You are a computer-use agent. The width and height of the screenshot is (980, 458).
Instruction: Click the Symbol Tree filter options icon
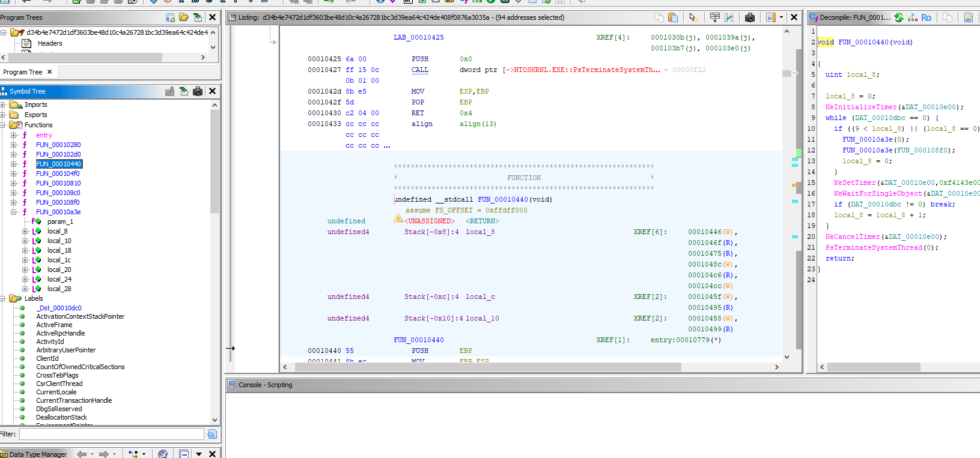[212, 434]
